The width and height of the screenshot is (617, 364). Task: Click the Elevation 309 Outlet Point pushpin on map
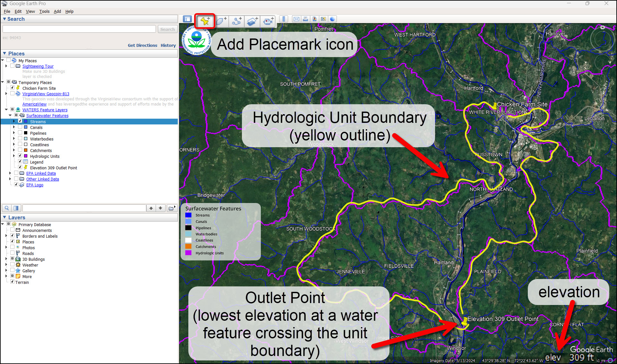tap(465, 322)
